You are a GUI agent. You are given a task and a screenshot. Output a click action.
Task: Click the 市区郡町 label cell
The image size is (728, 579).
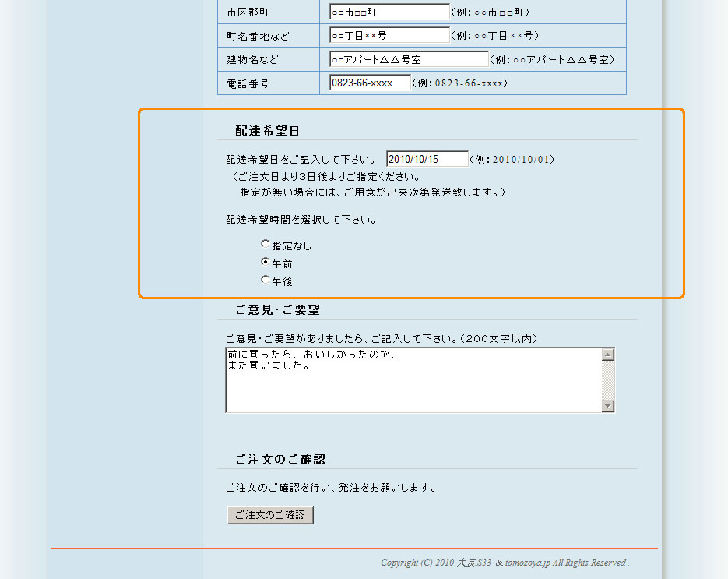coord(269,12)
